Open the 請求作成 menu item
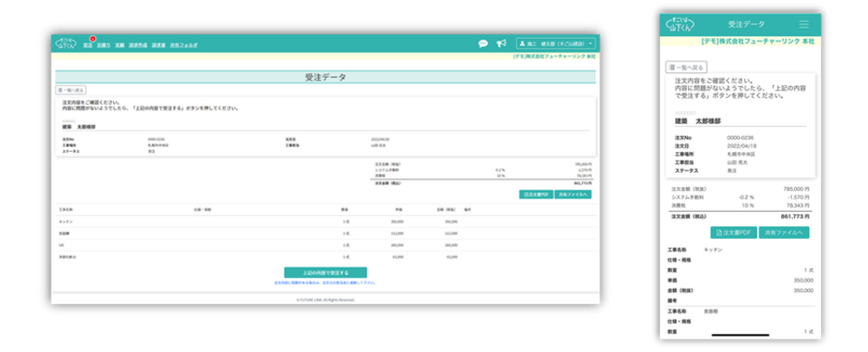The width and height of the screenshot is (868, 352). pos(138,45)
